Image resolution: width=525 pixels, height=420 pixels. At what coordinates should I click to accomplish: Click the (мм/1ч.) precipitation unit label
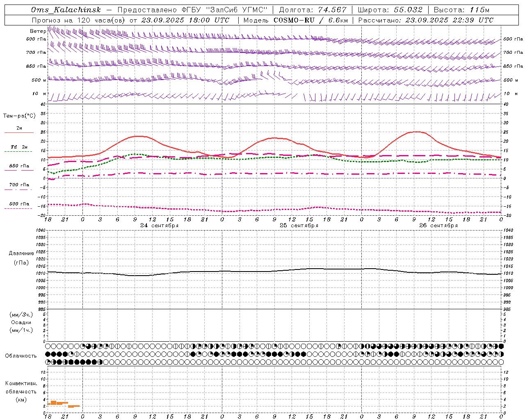point(21,330)
